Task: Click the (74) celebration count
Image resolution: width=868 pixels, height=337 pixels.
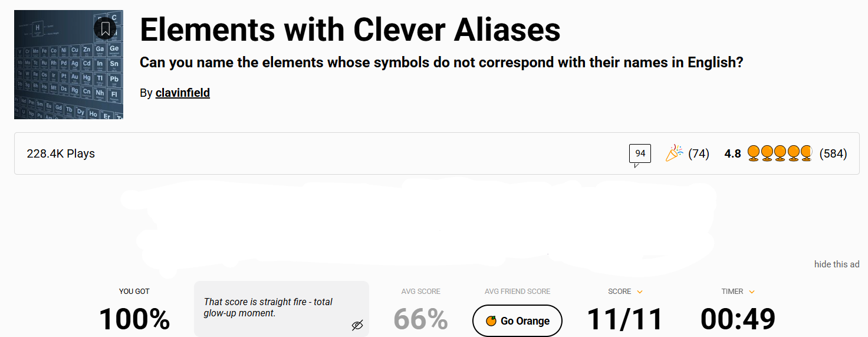Action: tap(699, 154)
